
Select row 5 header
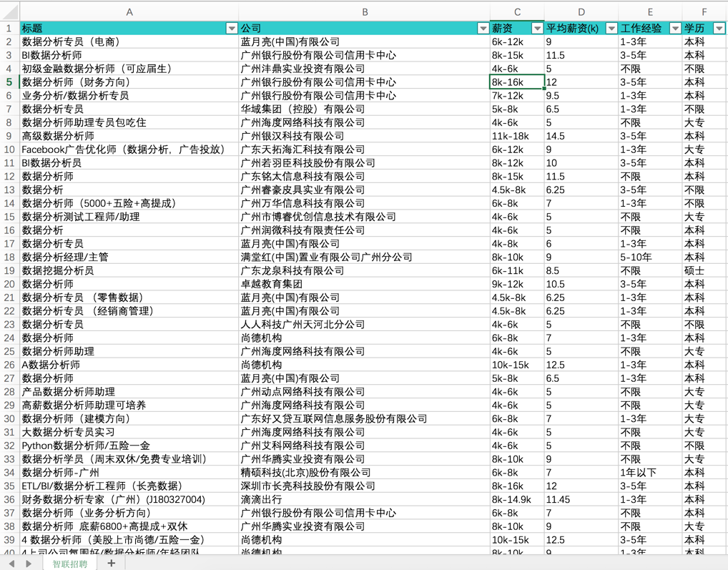click(x=9, y=82)
